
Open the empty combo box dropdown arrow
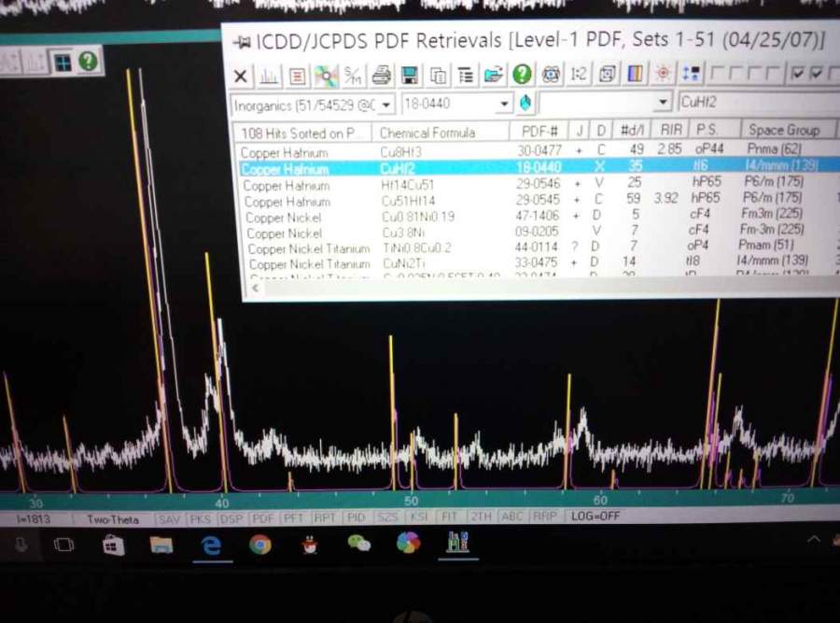(663, 101)
